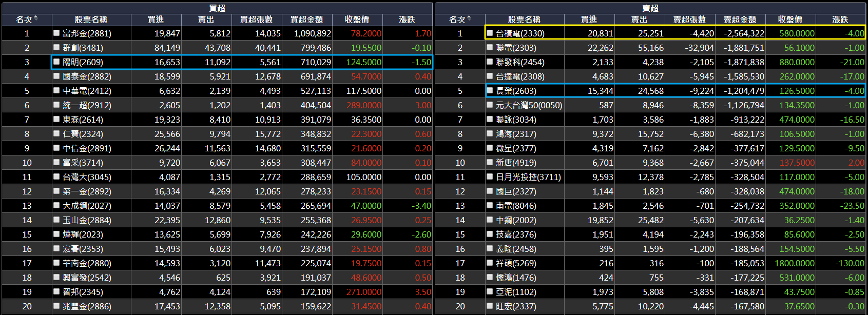The width and height of the screenshot is (868, 315).
Task: Click the 1800.0000 closing price
Action: (795, 263)
